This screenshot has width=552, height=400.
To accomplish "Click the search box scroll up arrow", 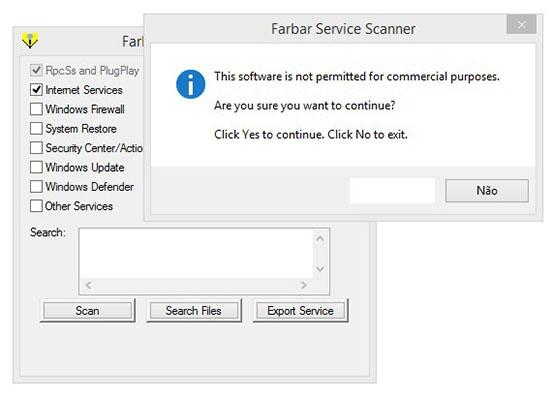I will (320, 239).
